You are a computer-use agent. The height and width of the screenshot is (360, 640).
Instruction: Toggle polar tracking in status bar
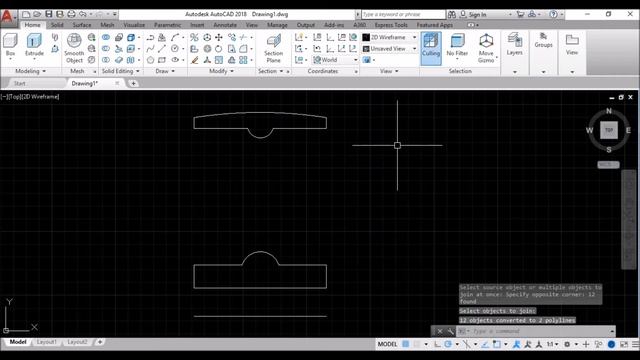click(448, 344)
